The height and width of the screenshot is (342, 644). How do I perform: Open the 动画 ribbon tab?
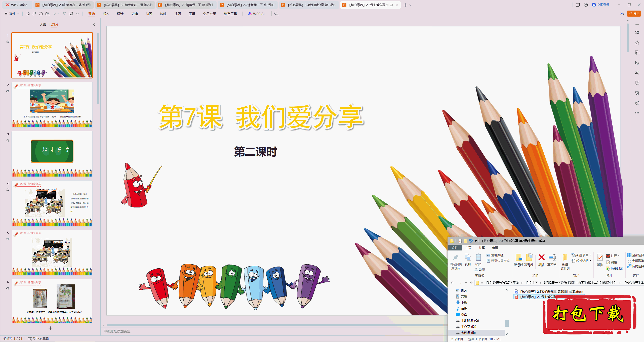149,14
